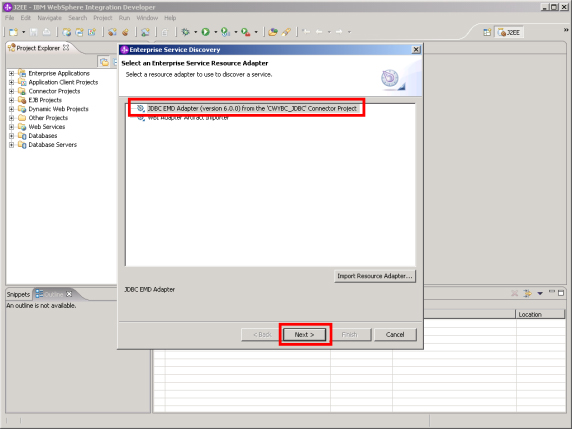Select the Project Explorer tab
Image resolution: width=572 pixels, height=429 pixels.
[x=38, y=48]
